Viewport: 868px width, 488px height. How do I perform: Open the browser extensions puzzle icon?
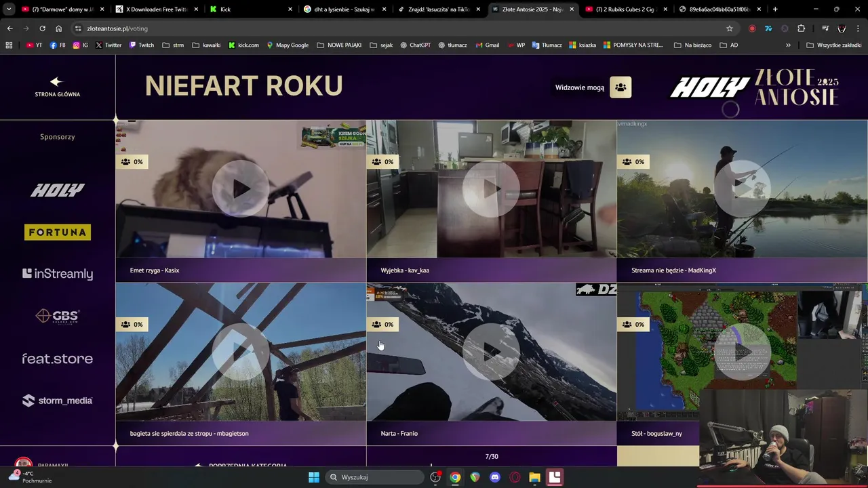click(801, 28)
